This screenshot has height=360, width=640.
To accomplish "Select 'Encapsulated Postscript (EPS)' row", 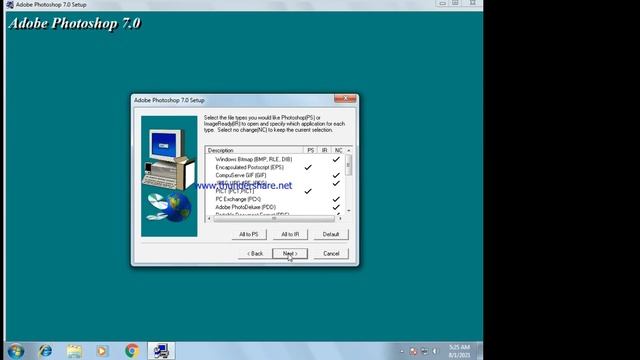I will click(249, 167).
